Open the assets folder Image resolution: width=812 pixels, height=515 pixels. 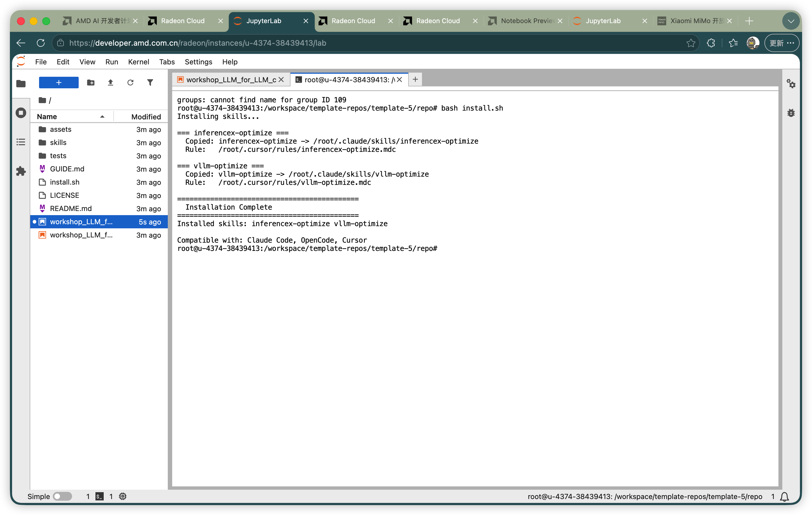tap(99, 129)
